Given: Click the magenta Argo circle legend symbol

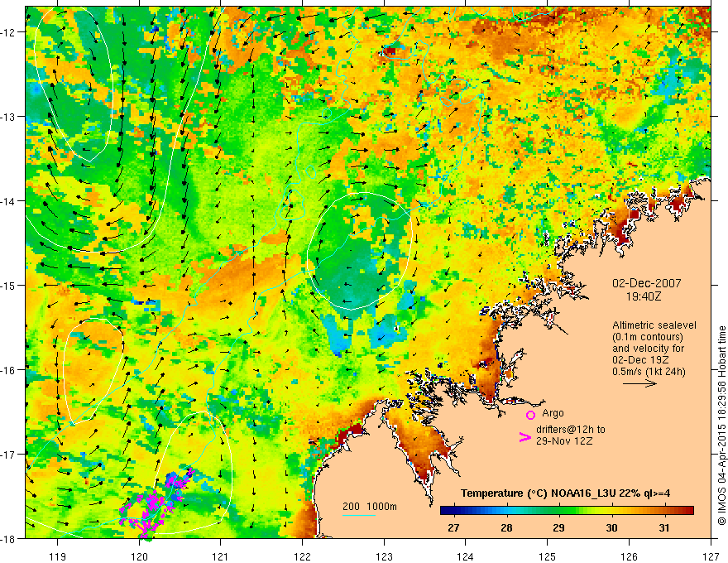Looking at the screenshot, I should pos(530,415).
